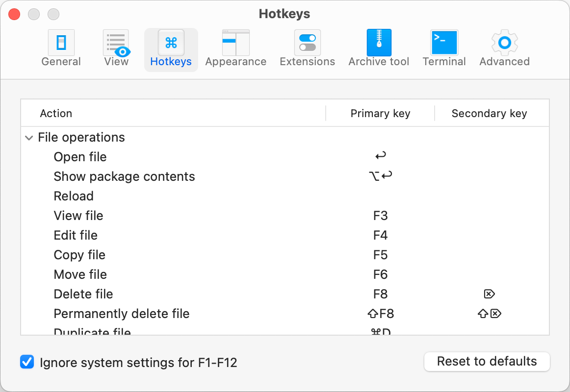Open the Appearance settings
The height and width of the screenshot is (392, 570).
(235, 48)
